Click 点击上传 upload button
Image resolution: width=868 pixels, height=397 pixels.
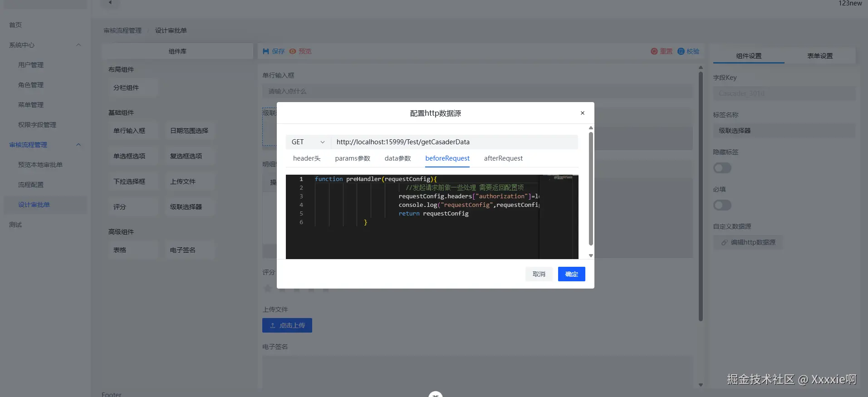point(287,325)
